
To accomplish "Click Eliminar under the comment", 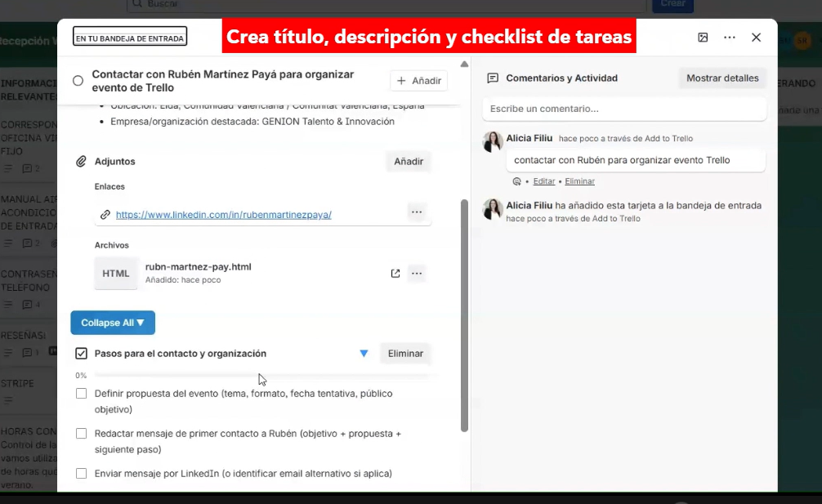I will point(579,181).
